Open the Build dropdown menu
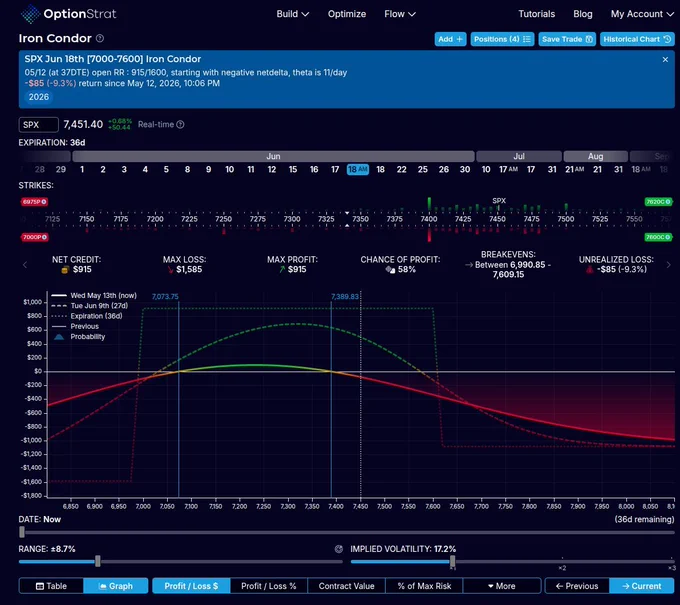Viewport: 680px width, 605px height. tap(293, 14)
